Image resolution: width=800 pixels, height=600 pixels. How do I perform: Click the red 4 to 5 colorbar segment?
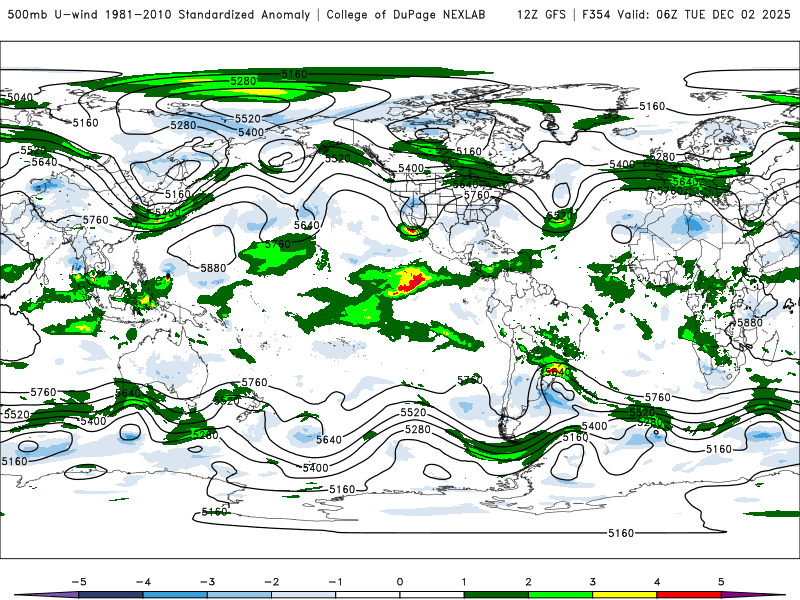tap(689, 595)
